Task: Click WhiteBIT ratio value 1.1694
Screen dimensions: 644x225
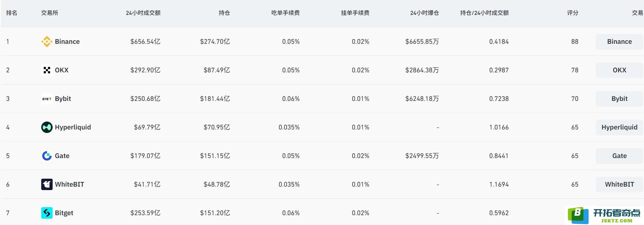Action: pyautogui.click(x=499, y=184)
